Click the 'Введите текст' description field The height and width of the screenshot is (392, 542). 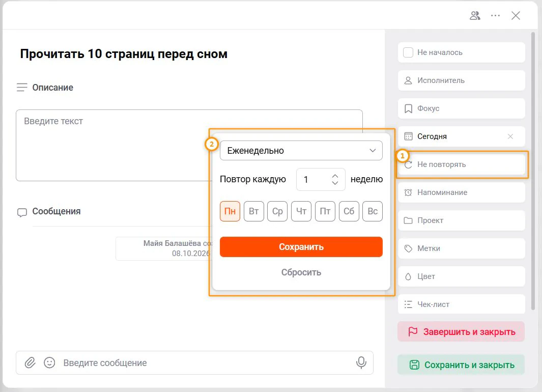(x=189, y=146)
